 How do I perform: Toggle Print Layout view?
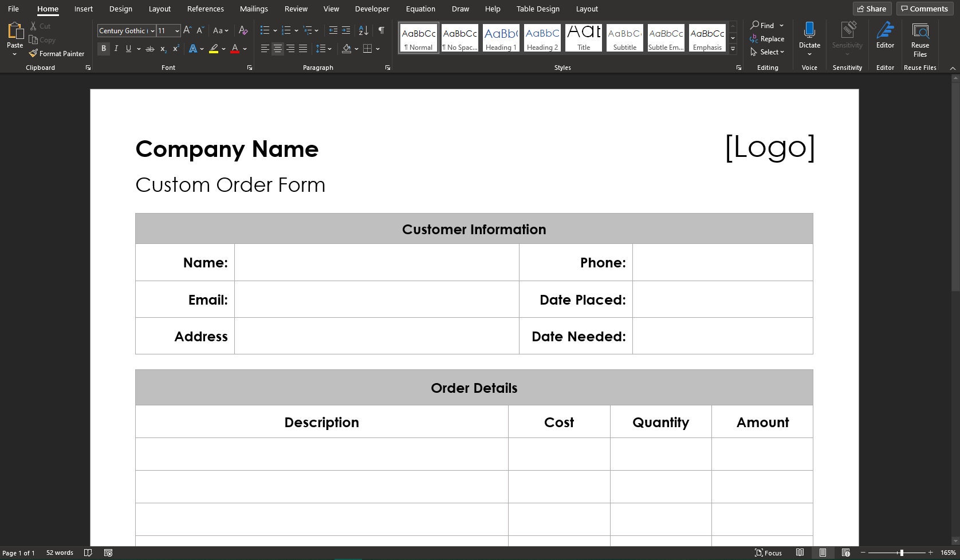click(823, 553)
